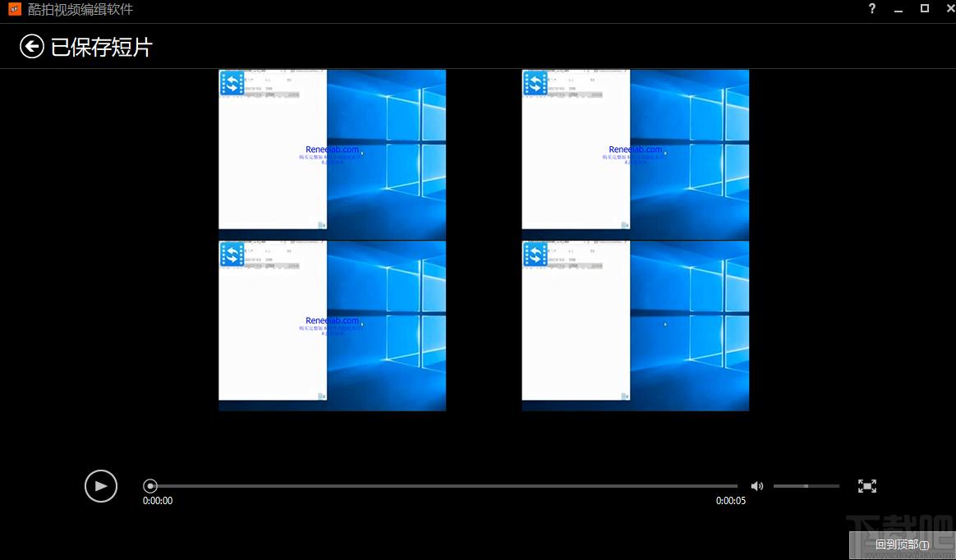The image size is (956, 560).
Task: Enter fullscreen mode using the expand icon
Action: pos(866,486)
